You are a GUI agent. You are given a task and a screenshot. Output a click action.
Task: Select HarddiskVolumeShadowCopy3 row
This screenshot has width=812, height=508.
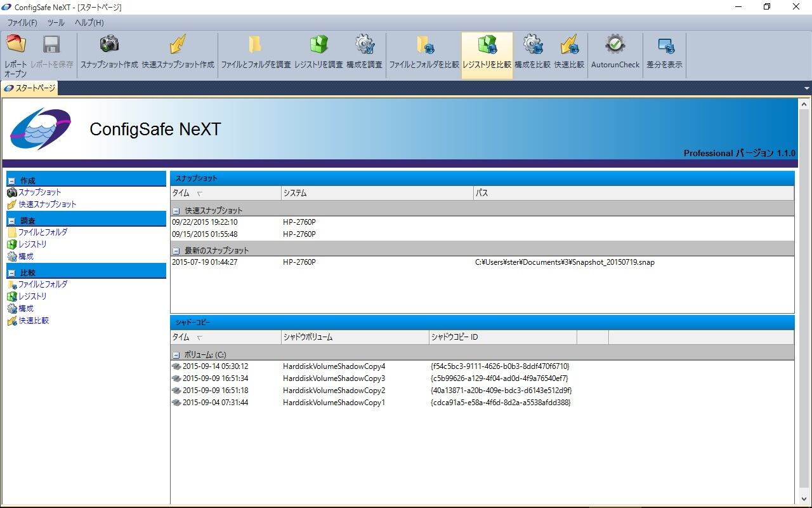pyautogui.click(x=482, y=378)
